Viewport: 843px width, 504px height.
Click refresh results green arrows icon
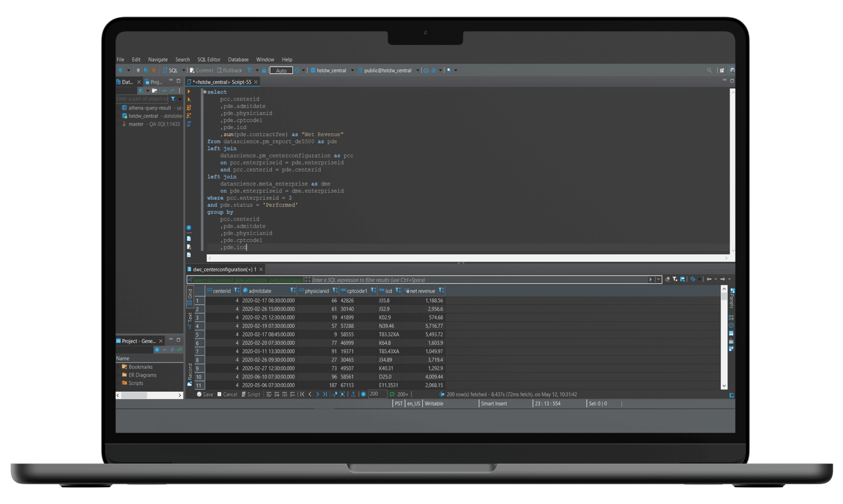point(392,394)
